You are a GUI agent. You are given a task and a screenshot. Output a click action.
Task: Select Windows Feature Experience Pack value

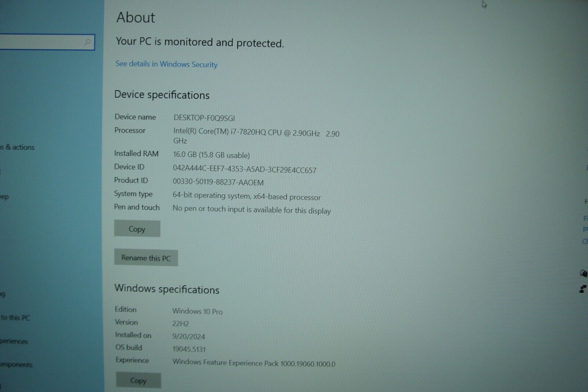[254, 363]
